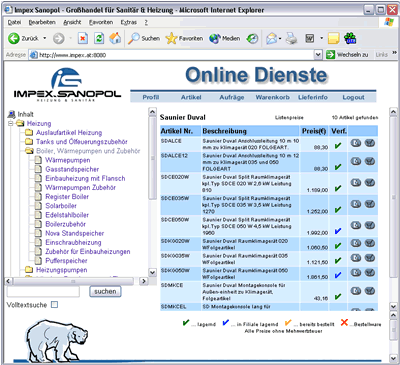The image size is (400, 365).
Task: Select Gasstandspeicher tree item
Action: coord(72,169)
